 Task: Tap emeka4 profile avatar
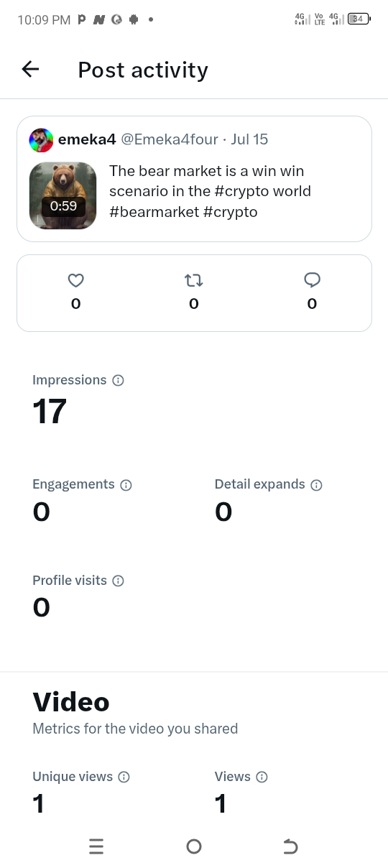pyautogui.click(x=41, y=140)
